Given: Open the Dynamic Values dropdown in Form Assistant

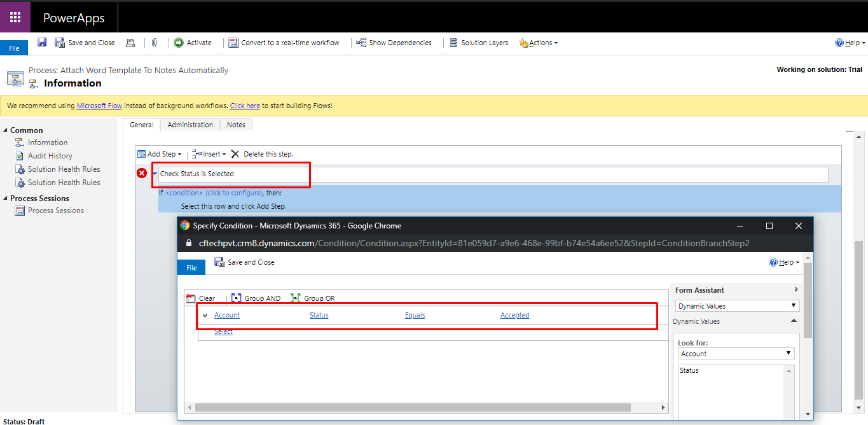Looking at the screenshot, I should tap(736, 306).
